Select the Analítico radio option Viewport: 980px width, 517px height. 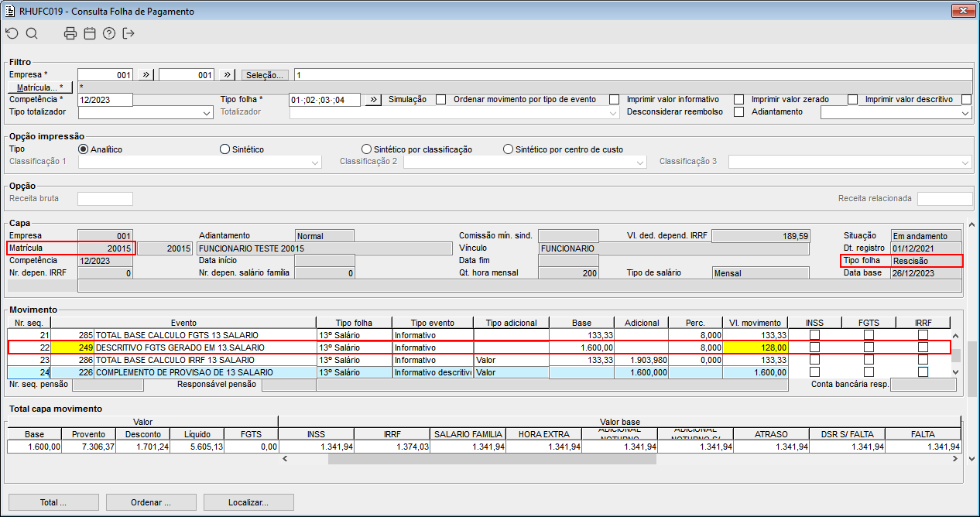tap(84, 149)
